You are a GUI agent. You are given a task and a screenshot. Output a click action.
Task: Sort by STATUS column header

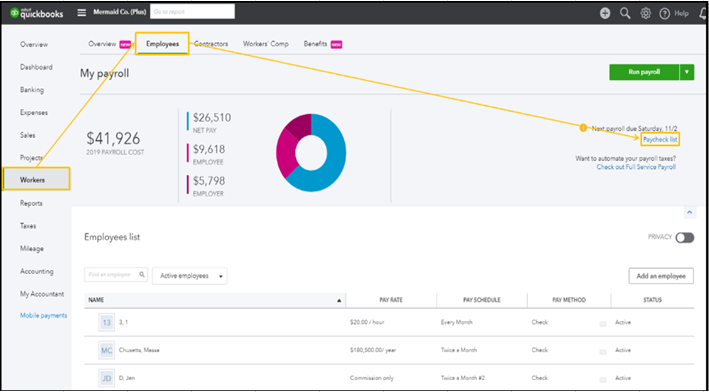click(x=652, y=300)
